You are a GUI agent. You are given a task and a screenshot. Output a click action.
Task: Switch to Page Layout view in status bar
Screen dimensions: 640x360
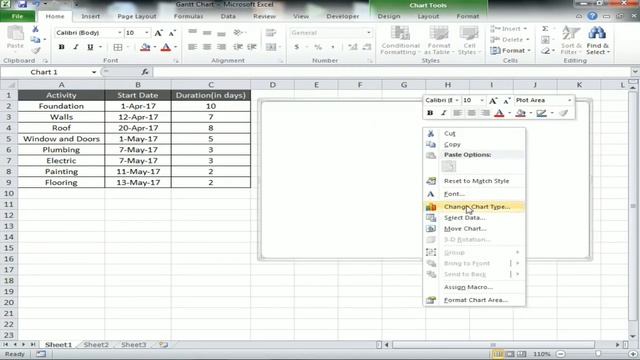(509, 354)
